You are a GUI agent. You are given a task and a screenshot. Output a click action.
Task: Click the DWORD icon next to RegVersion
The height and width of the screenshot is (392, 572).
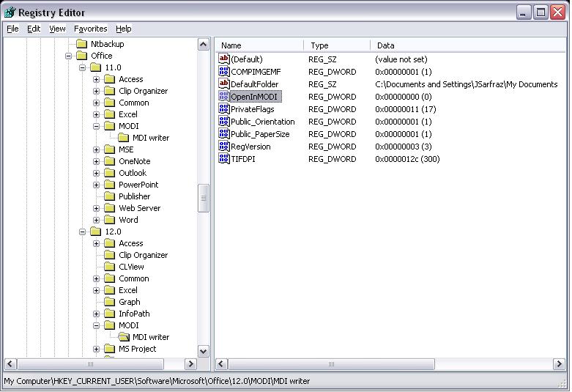tap(223, 146)
